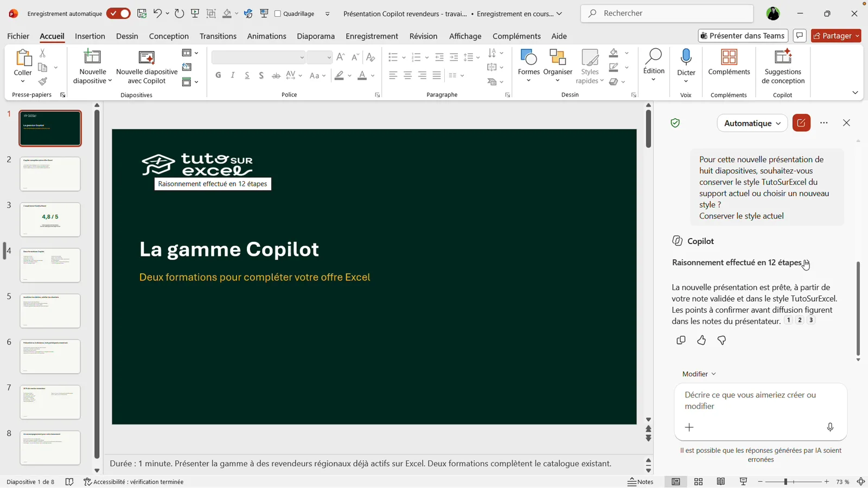Viewport: 868px width, 488px height.
Task: Give thumbs up to Copilot response
Action: pyautogui.click(x=701, y=341)
